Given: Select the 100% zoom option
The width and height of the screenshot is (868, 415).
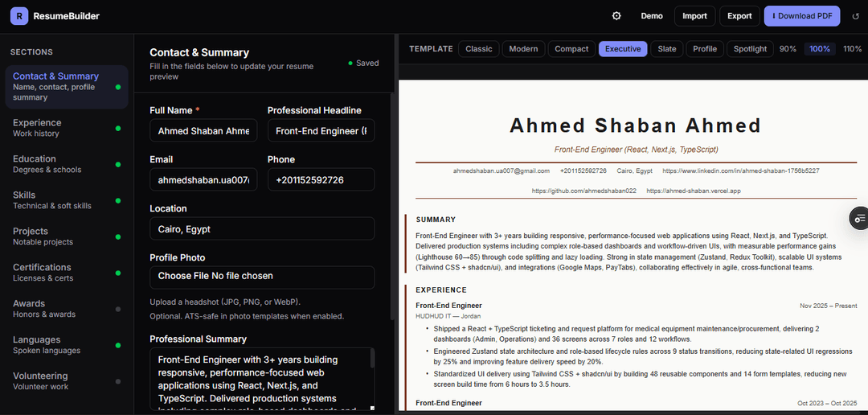Looking at the screenshot, I should tap(820, 49).
